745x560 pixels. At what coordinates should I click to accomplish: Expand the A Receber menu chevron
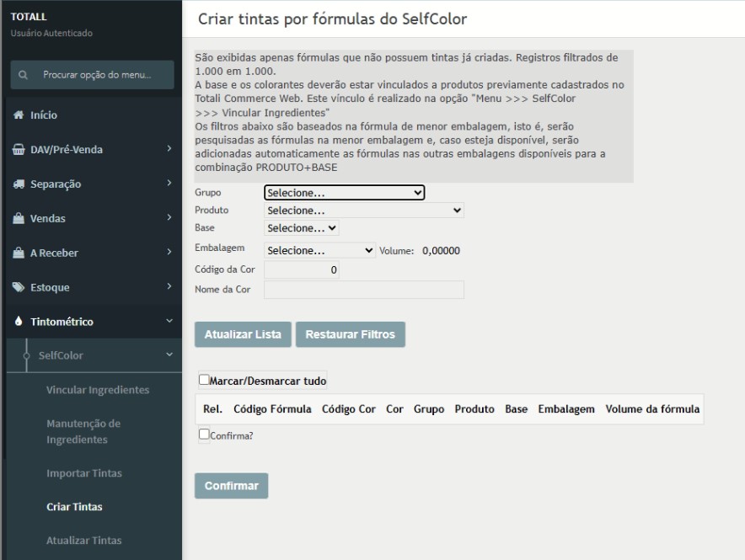[169, 252]
